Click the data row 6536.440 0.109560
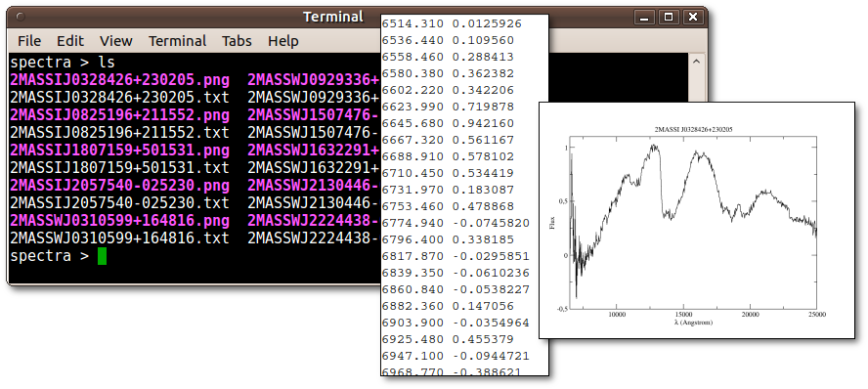This screenshot has height=389, width=868. (449, 40)
